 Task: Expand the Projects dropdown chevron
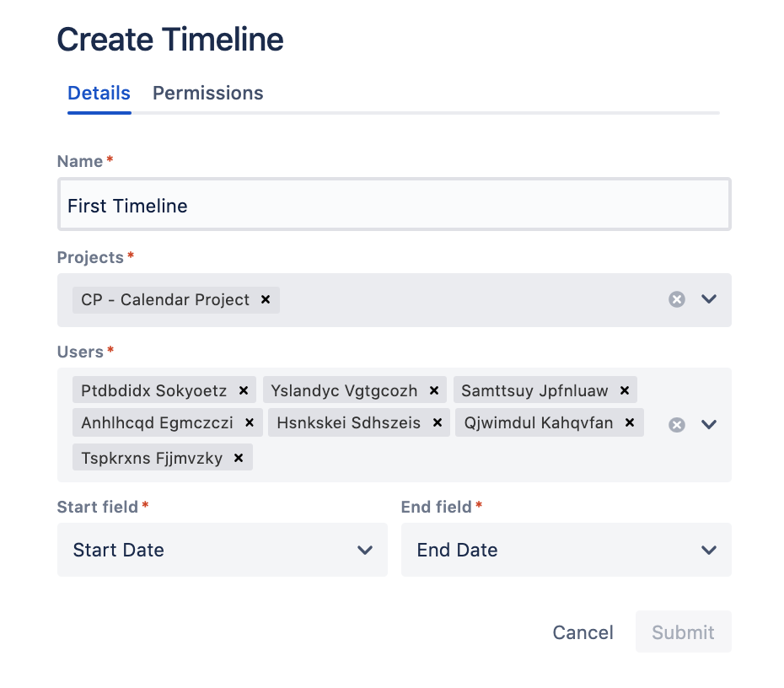[709, 299]
